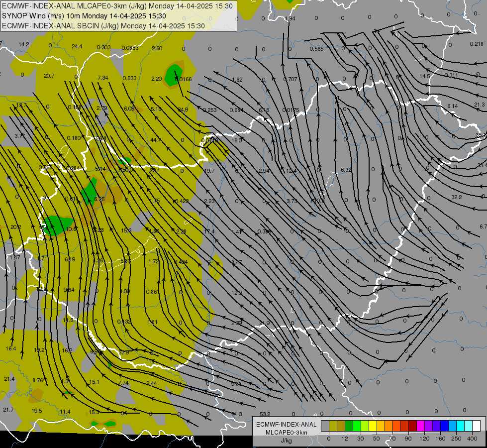
Task: Click the pure yellow swatch in the legend
Action: 373,426
